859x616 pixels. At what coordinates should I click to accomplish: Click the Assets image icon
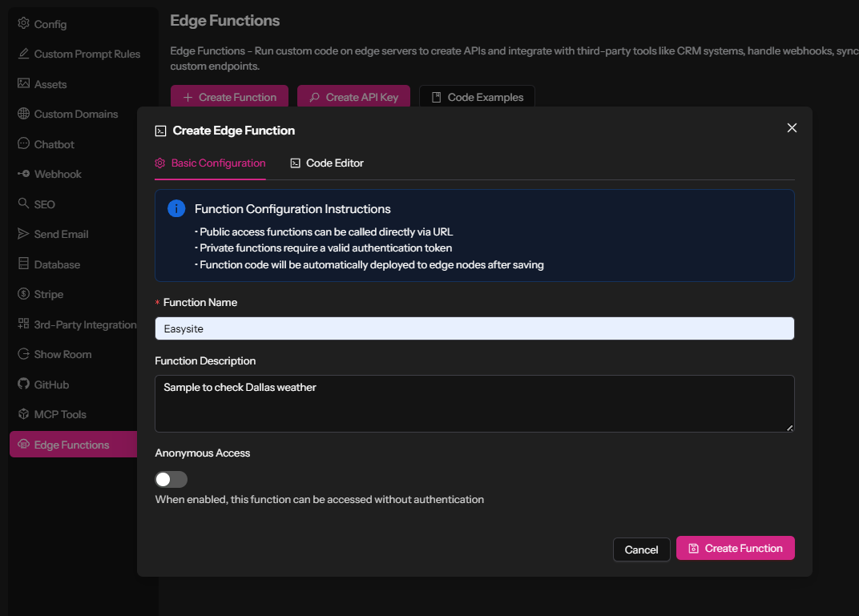pyautogui.click(x=23, y=84)
